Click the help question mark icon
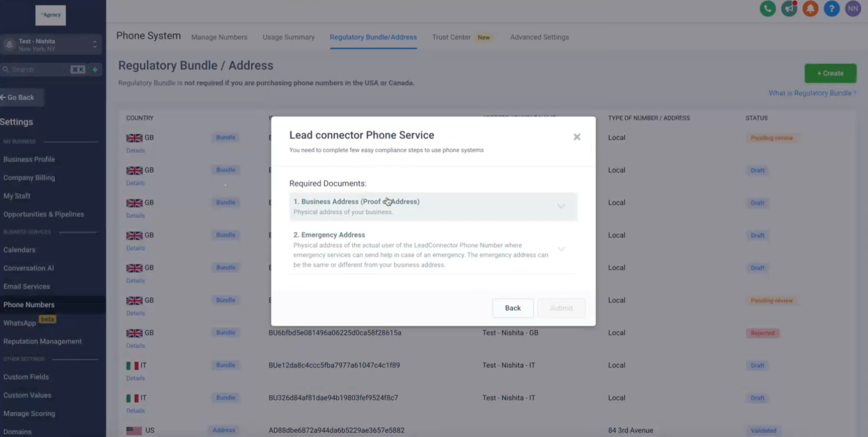Screen dimensions: 868x437 click(x=832, y=8)
